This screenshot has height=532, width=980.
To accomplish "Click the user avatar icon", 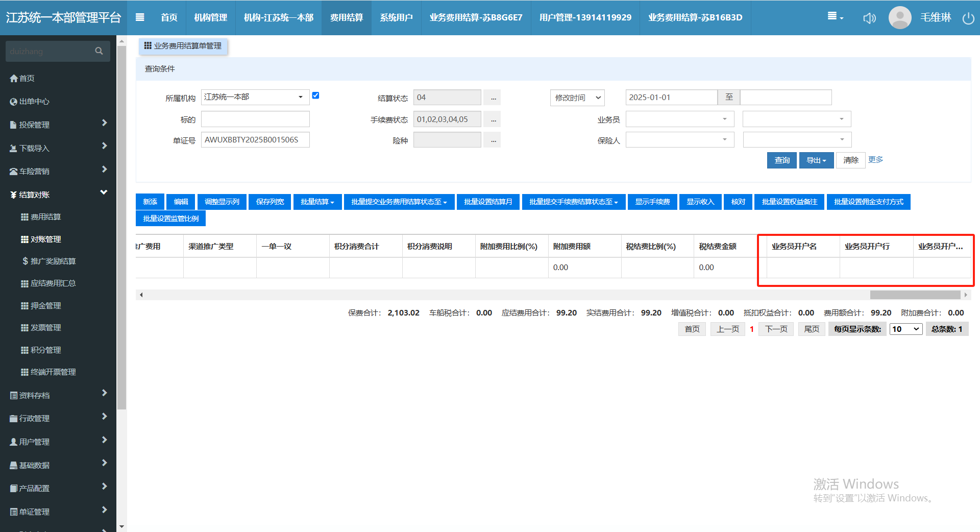I will point(900,18).
